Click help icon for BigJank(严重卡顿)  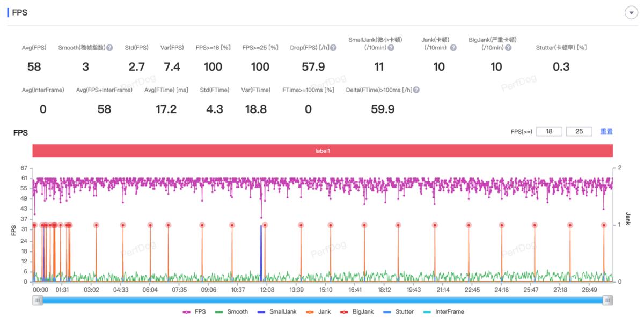(x=508, y=48)
